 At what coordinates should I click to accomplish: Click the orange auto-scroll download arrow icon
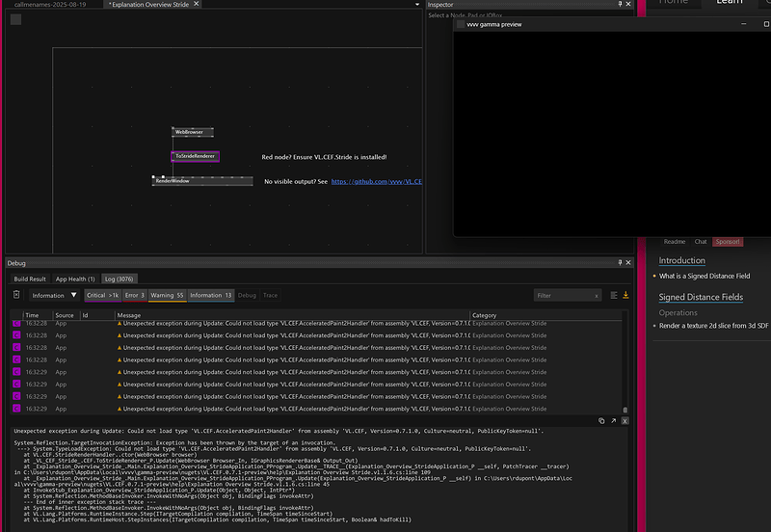625,295
